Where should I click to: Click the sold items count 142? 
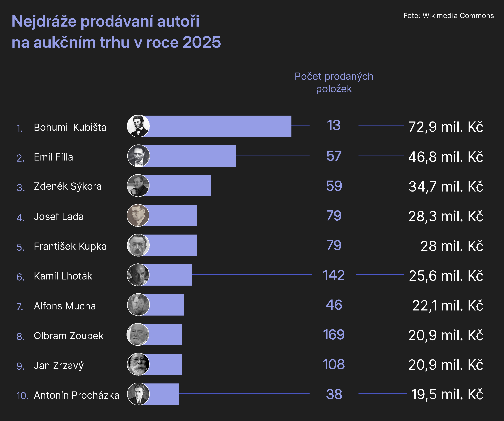[x=334, y=275]
